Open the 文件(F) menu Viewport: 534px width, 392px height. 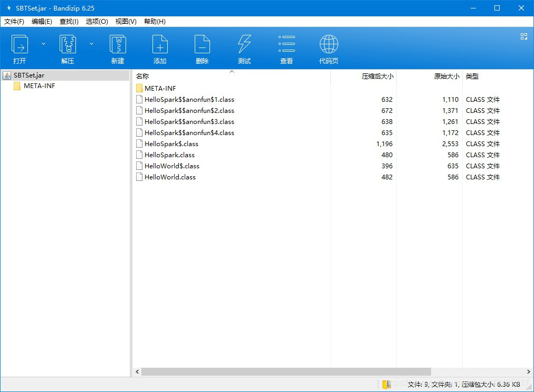14,22
